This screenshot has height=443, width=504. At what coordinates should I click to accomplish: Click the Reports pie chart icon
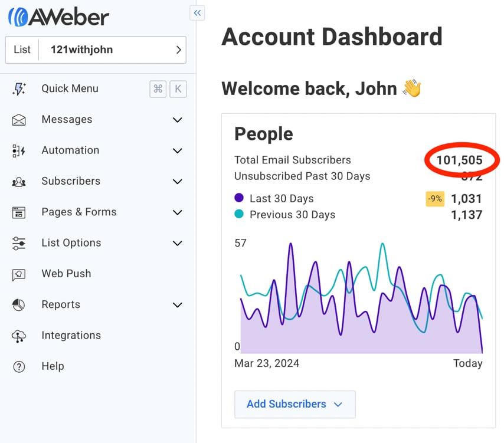point(19,305)
